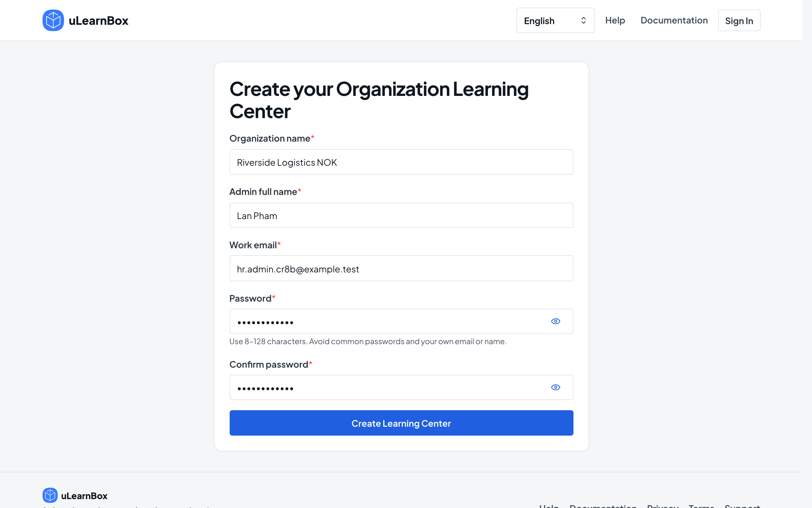Click the 'Use 8–128 characters' password hint
This screenshot has width=812, height=508.
click(368, 341)
